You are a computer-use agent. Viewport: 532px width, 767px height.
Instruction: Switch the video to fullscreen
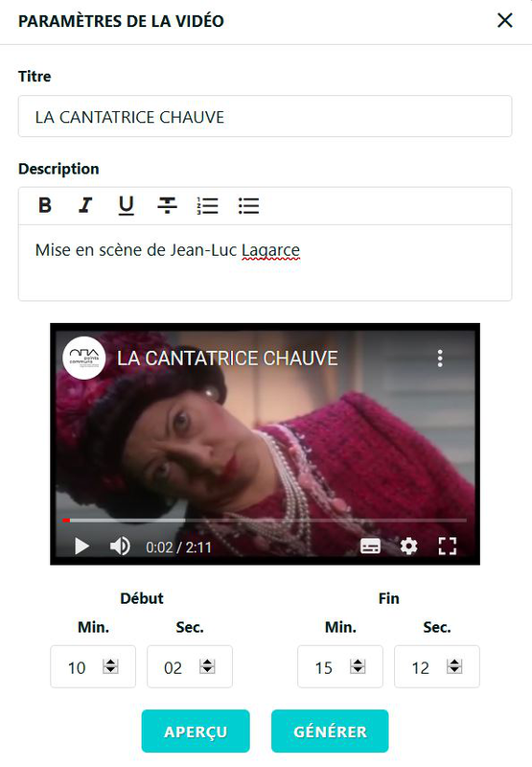pyautogui.click(x=447, y=546)
